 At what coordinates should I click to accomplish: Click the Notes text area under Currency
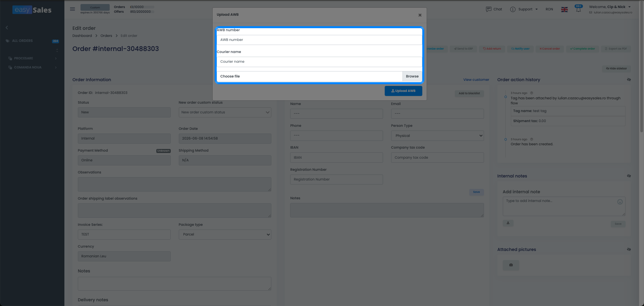pyautogui.click(x=174, y=284)
